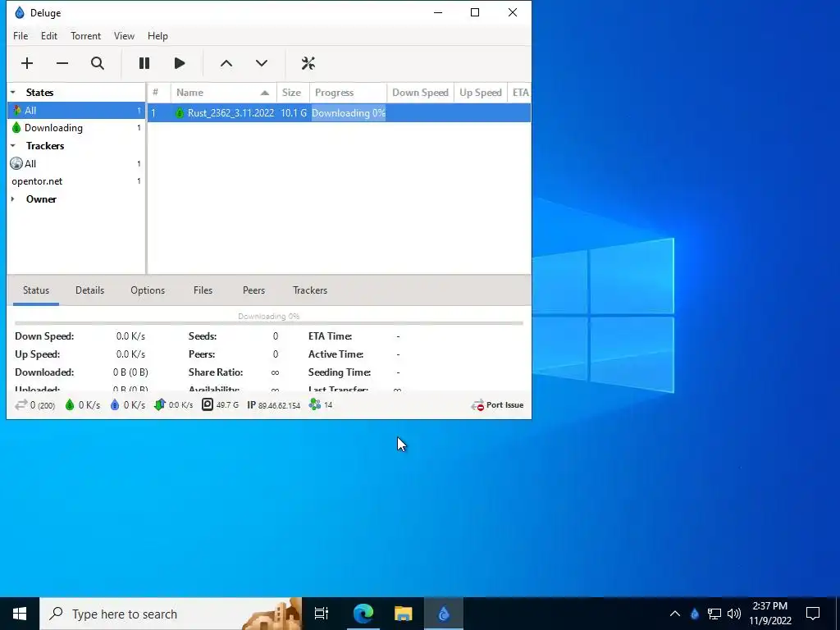This screenshot has height=630, width=840.
Task: Click the 10.1 G size cell
Action: pos(294,113)
